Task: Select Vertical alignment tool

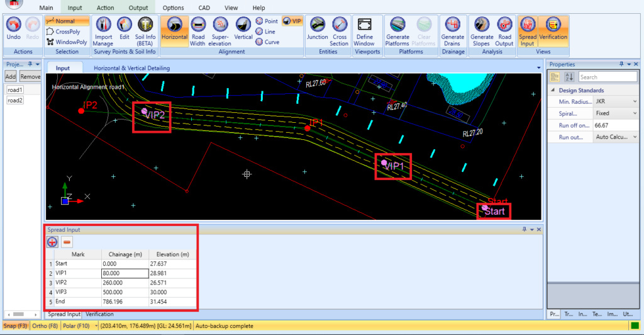Action: tap(243, 28)
